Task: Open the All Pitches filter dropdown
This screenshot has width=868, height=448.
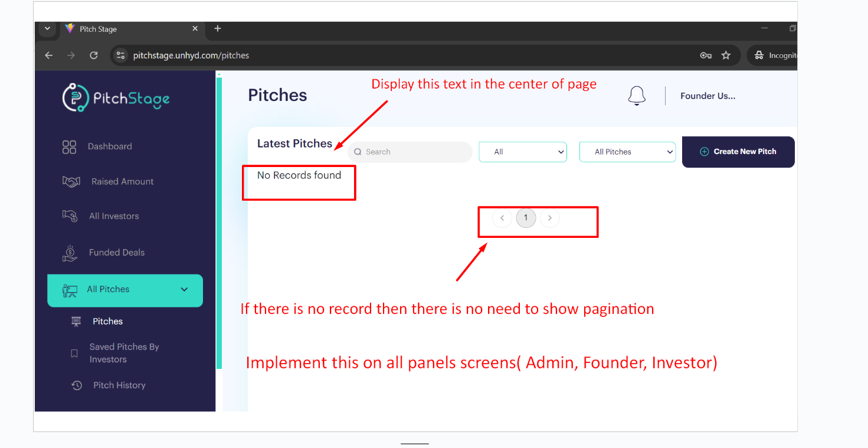Action: coord(628,152)
